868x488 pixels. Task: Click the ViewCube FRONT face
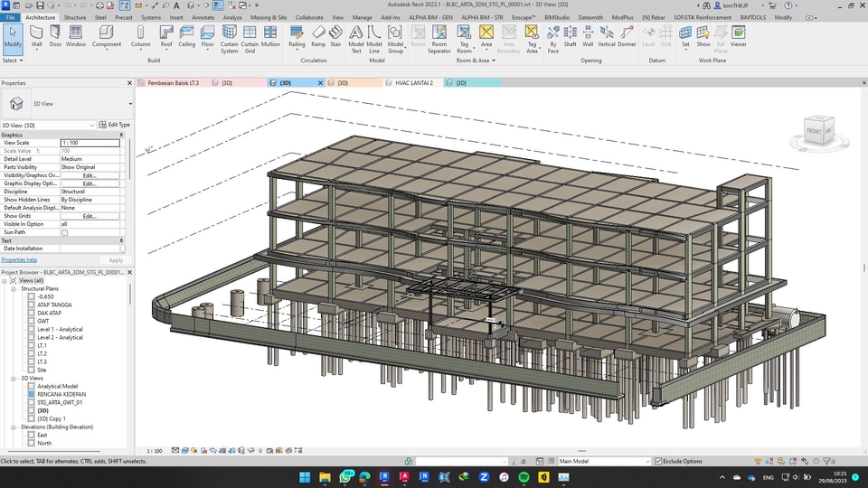[x=814, y=131]
